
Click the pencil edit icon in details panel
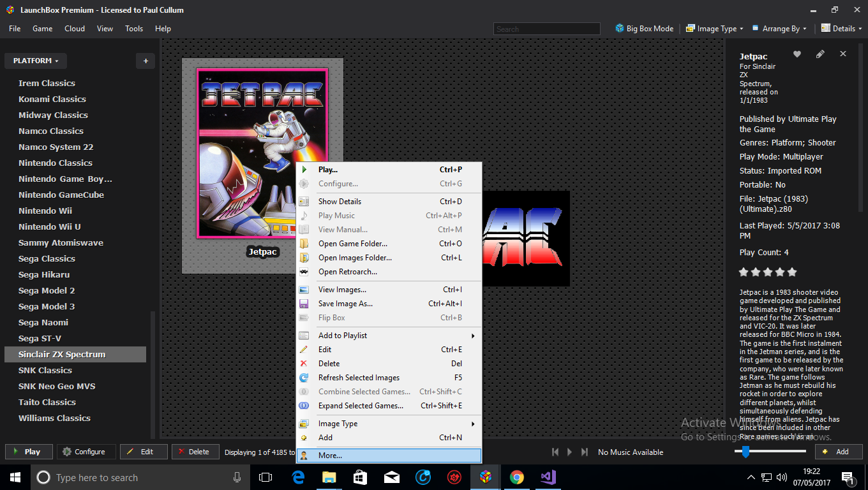tap(820, 54)
